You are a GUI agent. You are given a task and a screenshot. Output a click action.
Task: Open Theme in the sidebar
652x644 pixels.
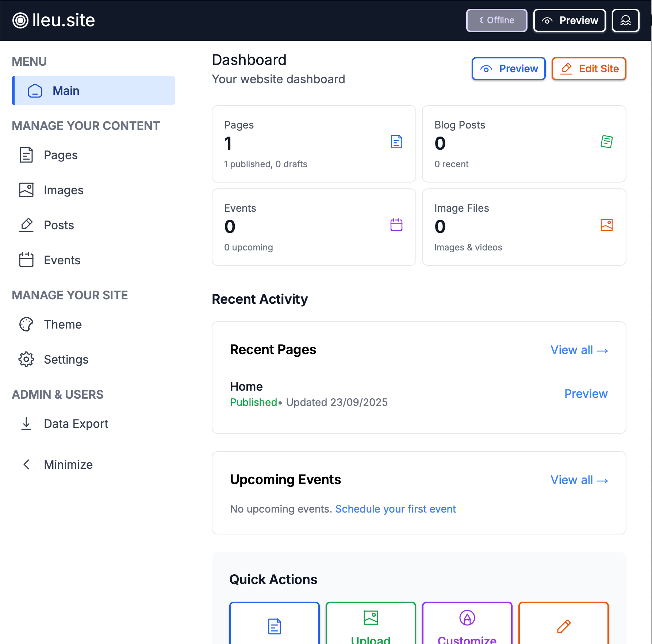click(62, 324)
